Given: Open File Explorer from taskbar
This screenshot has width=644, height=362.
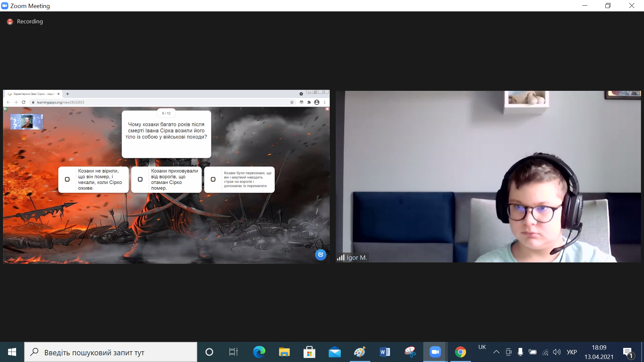Looking at the screenshot, I should tap(284, 352).
